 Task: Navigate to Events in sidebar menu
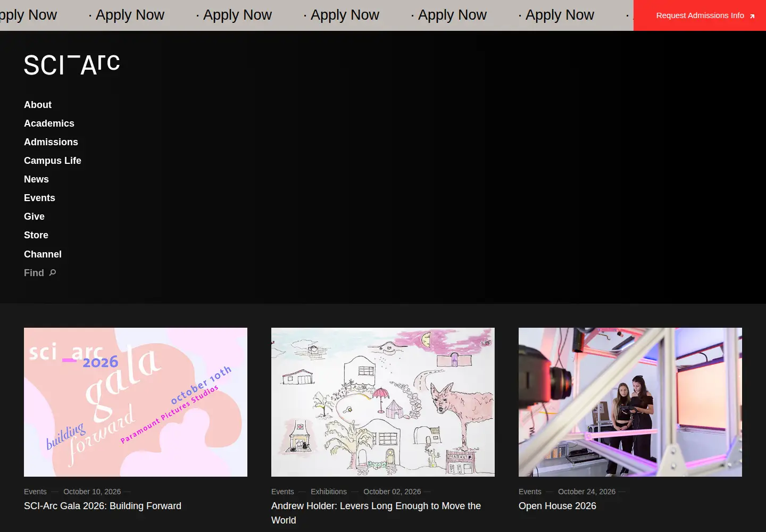tap(39, 198)
